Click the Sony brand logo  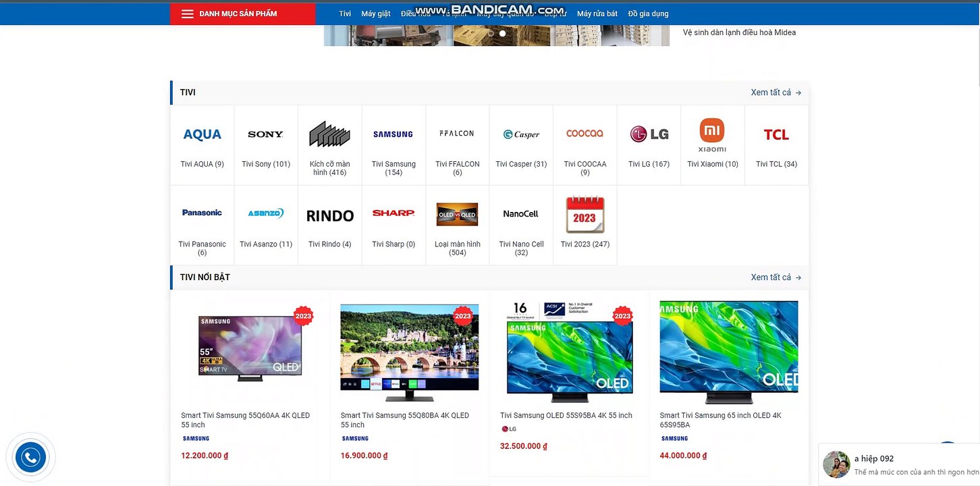pos(265,134)
